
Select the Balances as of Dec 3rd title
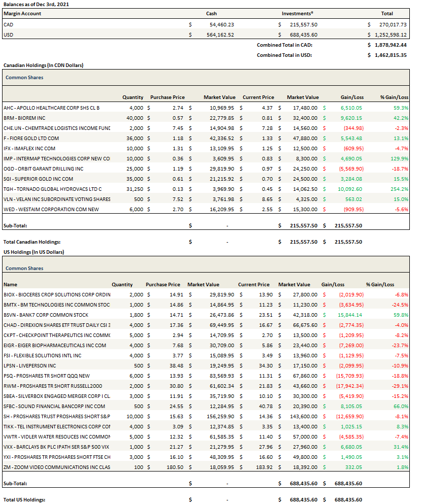[x=37, y=4]
